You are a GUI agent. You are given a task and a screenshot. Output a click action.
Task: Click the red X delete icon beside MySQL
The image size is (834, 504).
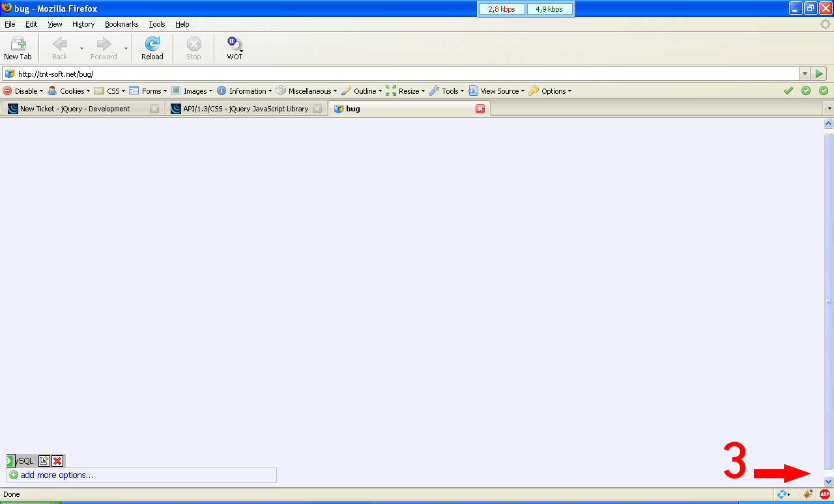[x=57, y=461]
